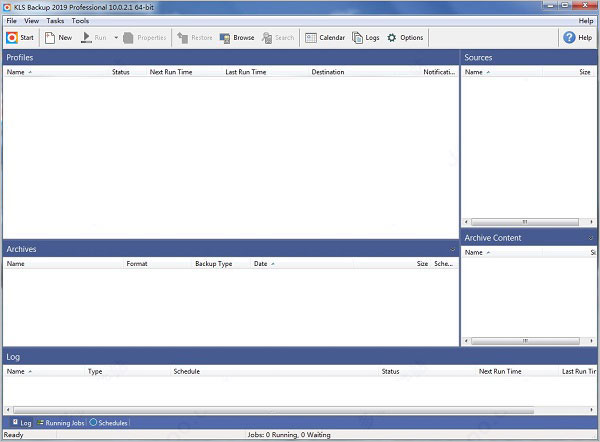Screen dimensions: 600x442
Task: Switch to the Log bottom tab
Action: [22, 423]
